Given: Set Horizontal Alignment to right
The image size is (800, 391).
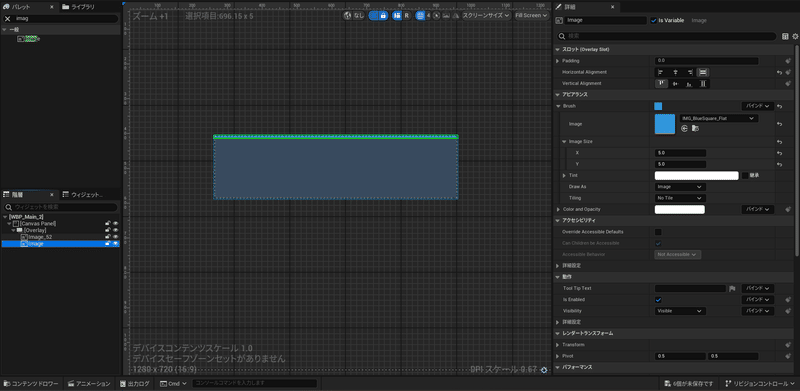Looking at the screenshot, I should (690, 72).
